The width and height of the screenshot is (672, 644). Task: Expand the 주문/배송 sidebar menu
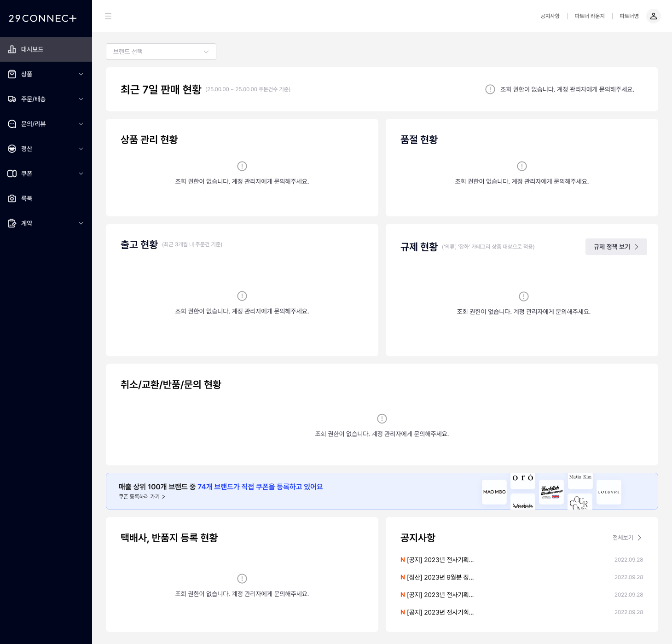coord(46,99)
